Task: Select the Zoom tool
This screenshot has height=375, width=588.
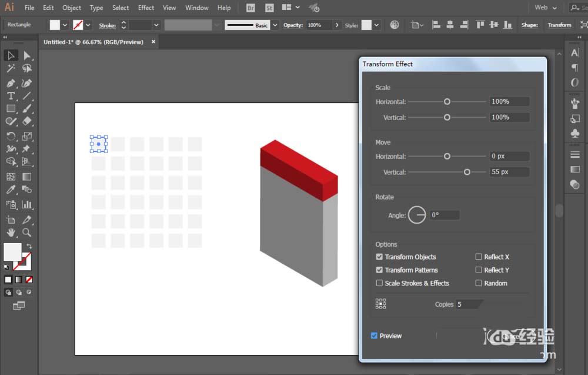Action: click(x=26, y=232)
